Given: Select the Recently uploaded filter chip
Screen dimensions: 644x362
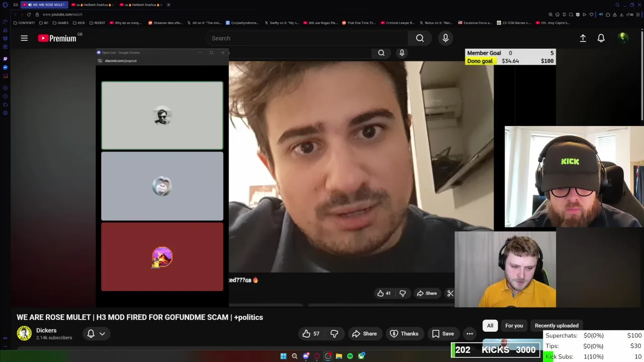Looking at the screenshot, I should click(556, 325).
